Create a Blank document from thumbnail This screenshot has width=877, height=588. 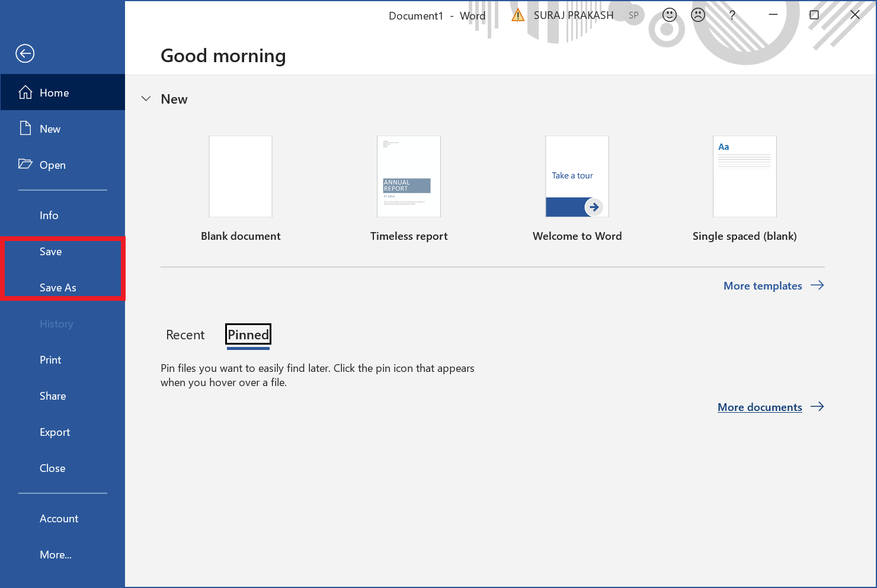click(241, 176)
